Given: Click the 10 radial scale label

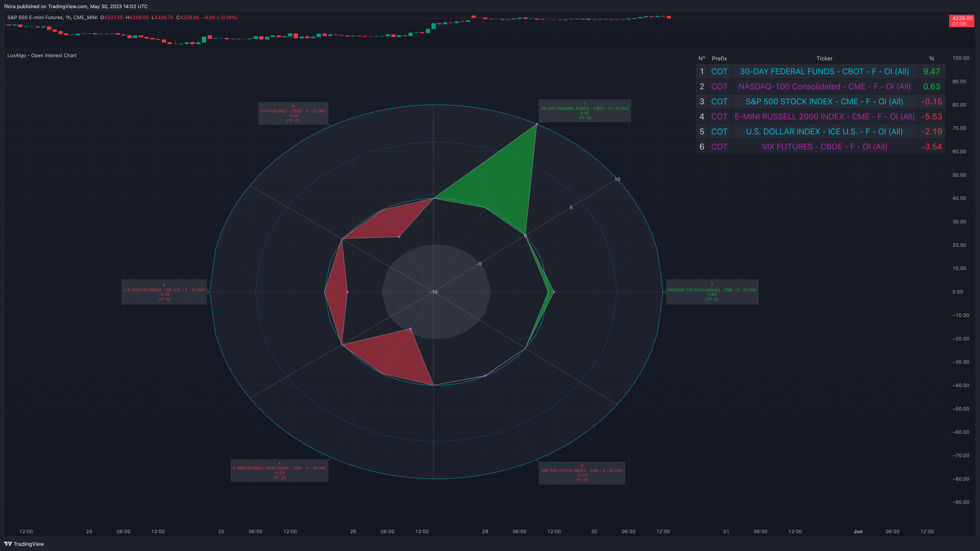Looking at the screenshot, I should point(617,180).
